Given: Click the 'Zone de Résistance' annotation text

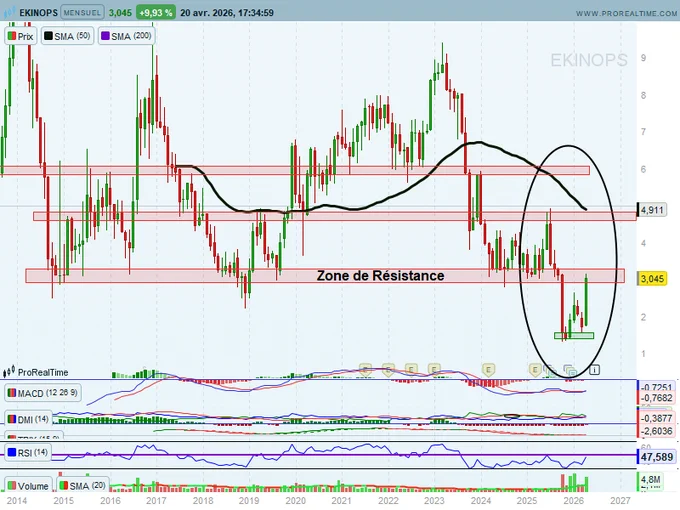Looking at the screenshot, I should pos(380,275).
